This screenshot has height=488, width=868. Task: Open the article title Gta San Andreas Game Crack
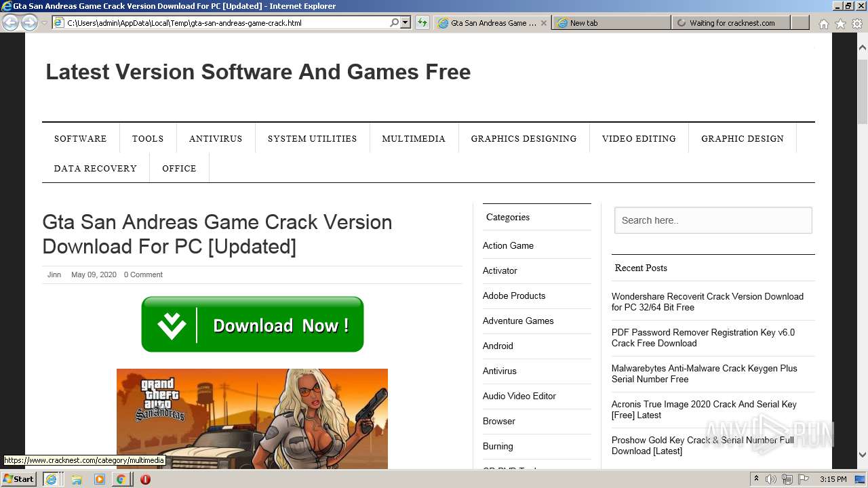tap(217, 235)
